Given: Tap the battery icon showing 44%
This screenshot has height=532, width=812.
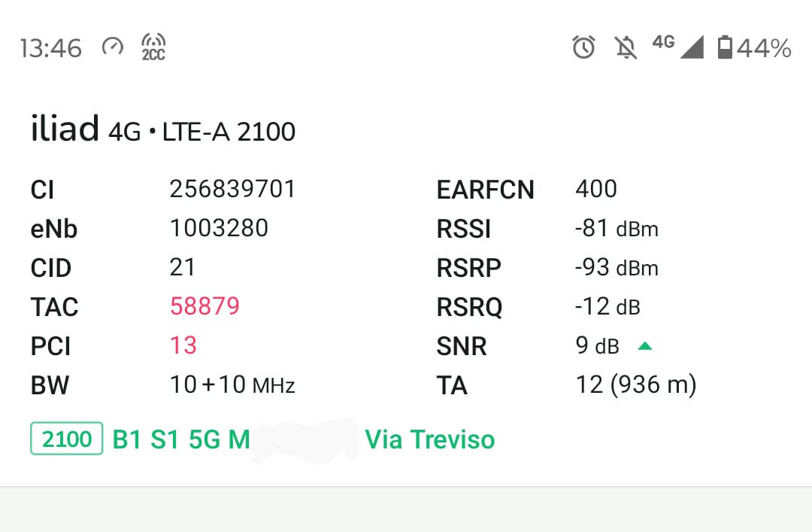Looking at the screenshot, I should [x=725, y=47].
